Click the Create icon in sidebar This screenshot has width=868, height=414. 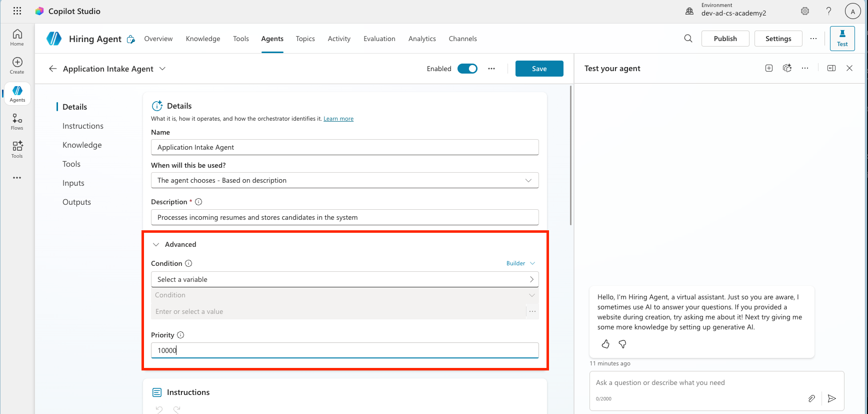point(17,65)
